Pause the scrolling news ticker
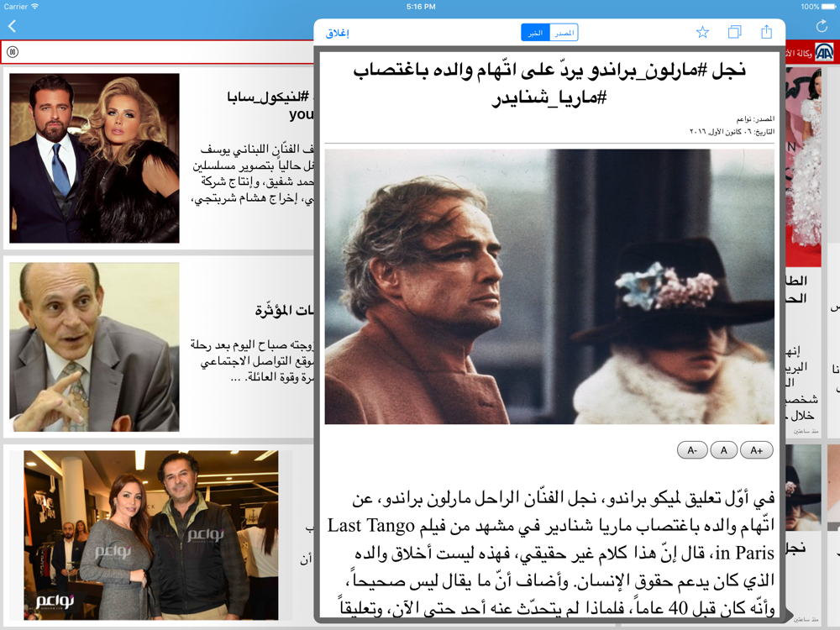The image size is (840, 630). (13, 52)
